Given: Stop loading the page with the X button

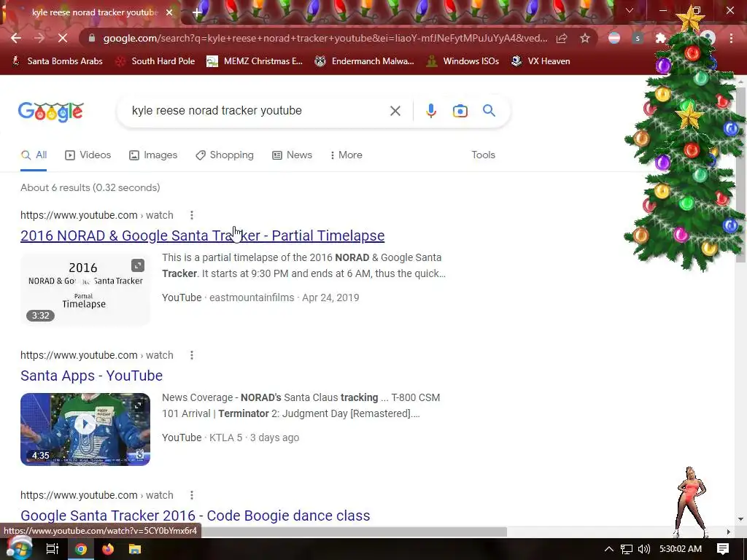Looking at the screenshot, I should coord(63,38).
